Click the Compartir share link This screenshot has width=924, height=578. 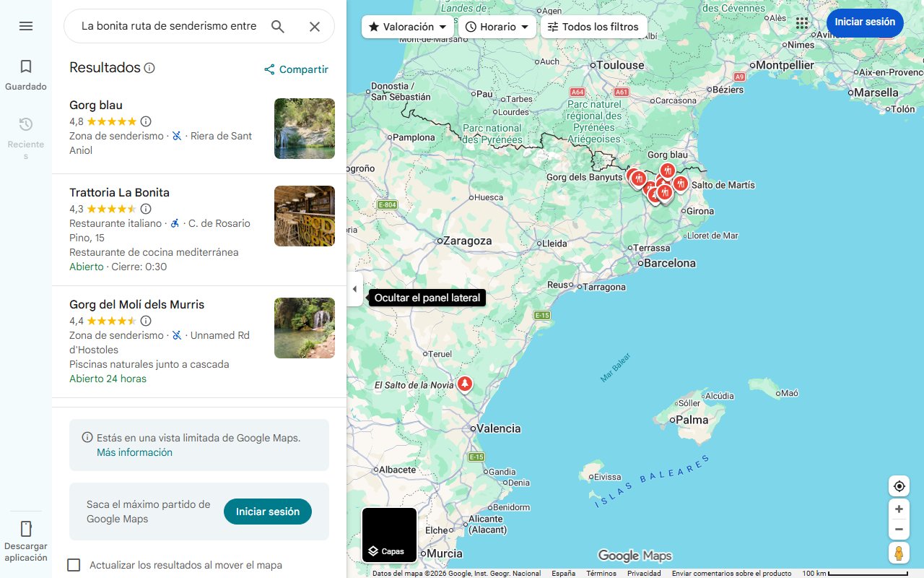tap(296, 69)
